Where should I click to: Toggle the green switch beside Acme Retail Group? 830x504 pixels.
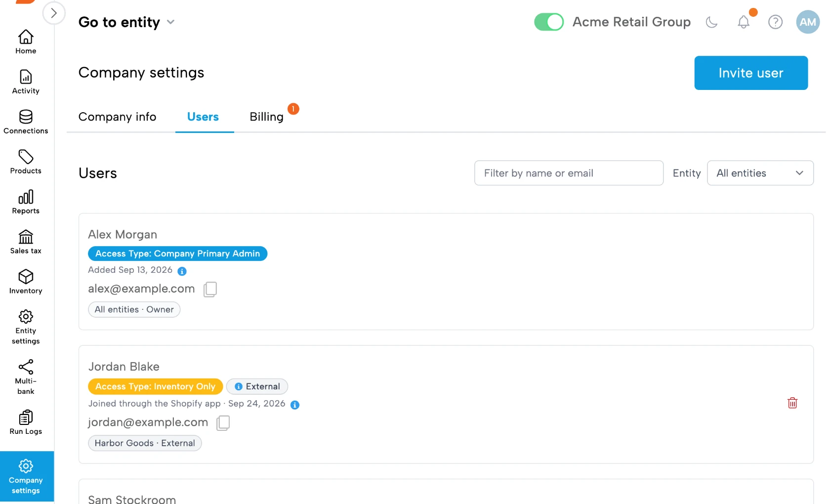pos(549,22)
